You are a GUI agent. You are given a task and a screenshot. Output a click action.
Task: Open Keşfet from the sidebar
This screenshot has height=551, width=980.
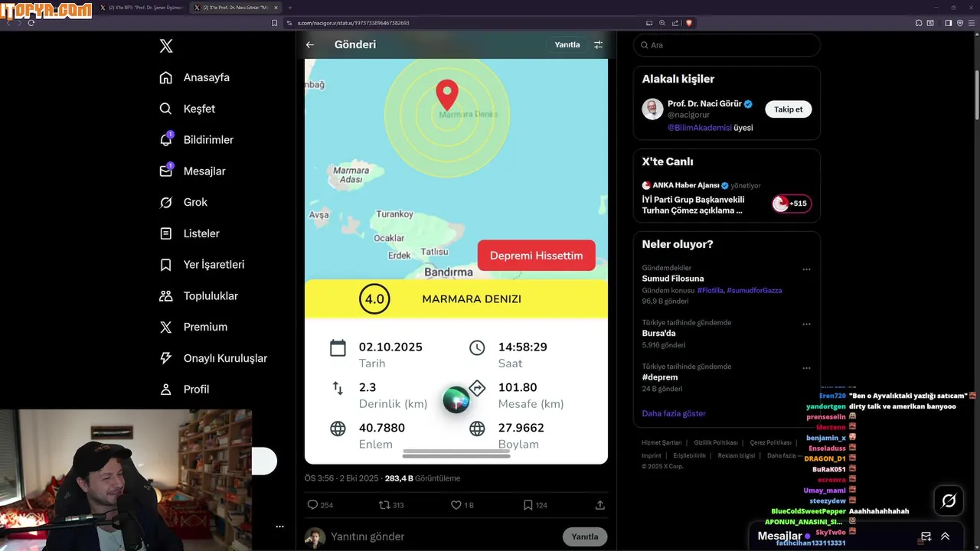point(188,109)
